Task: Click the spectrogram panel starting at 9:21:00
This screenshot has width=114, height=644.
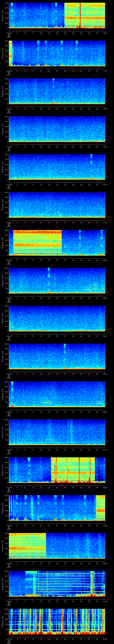Action: pyautogui.click(x=57, y=243)
